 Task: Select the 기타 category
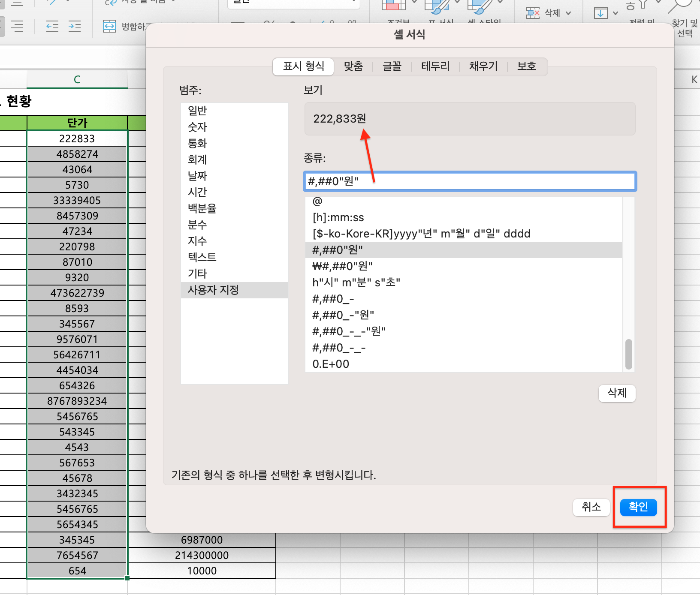point(235,273)
